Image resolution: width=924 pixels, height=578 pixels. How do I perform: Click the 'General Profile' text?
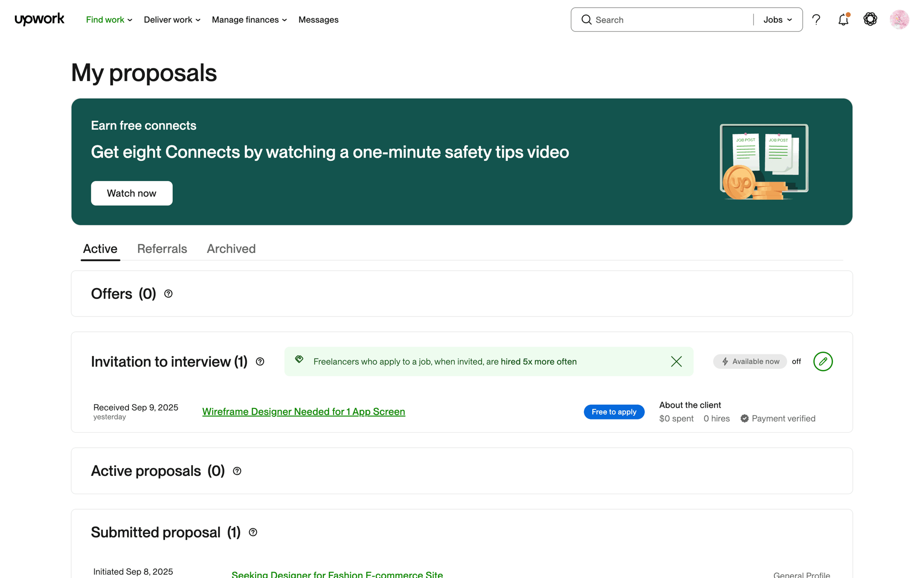(802, 575)
